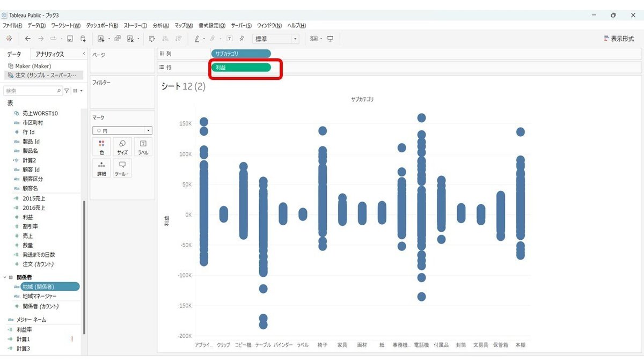Select the 発送までの日数 field
644x362 pixels.
pyautogui.click(x=39, y=255)
